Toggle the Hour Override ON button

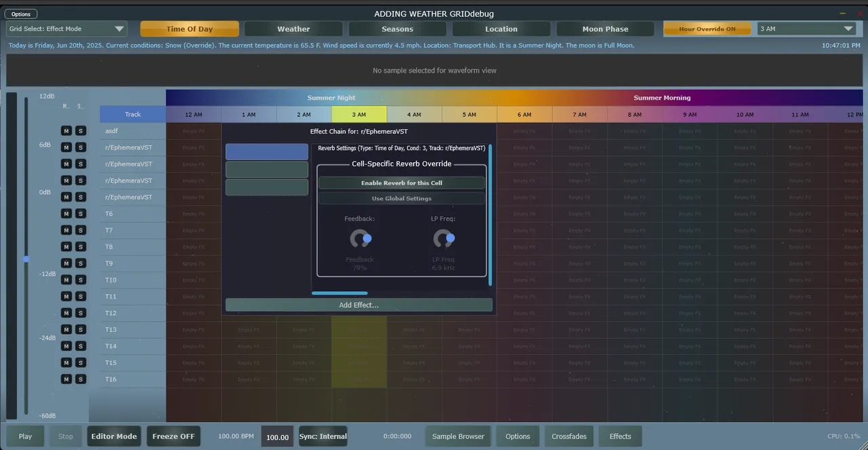pyautogui.click(x=707, y=29)
